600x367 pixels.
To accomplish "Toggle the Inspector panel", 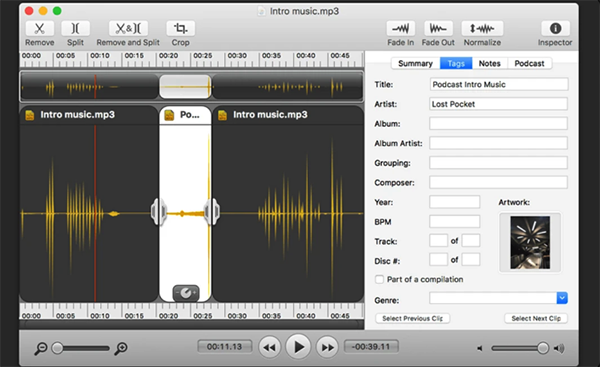I will [x=555, y=29].
